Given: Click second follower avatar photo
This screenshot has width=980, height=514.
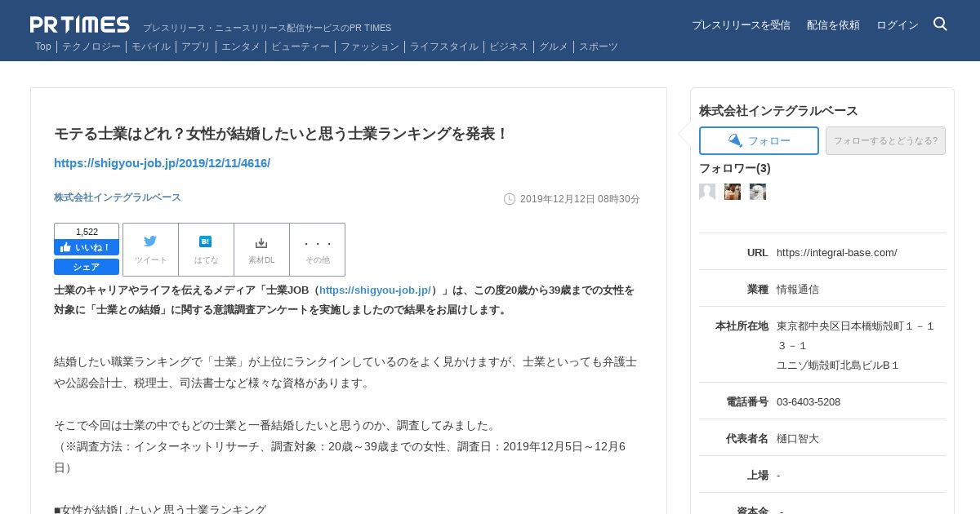Looking at the screenshot, I should point(733,192).
